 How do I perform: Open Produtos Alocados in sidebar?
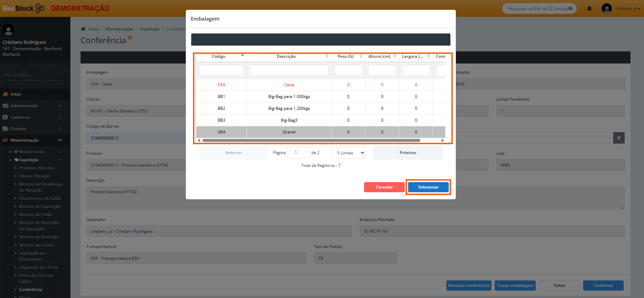(37, 168)
